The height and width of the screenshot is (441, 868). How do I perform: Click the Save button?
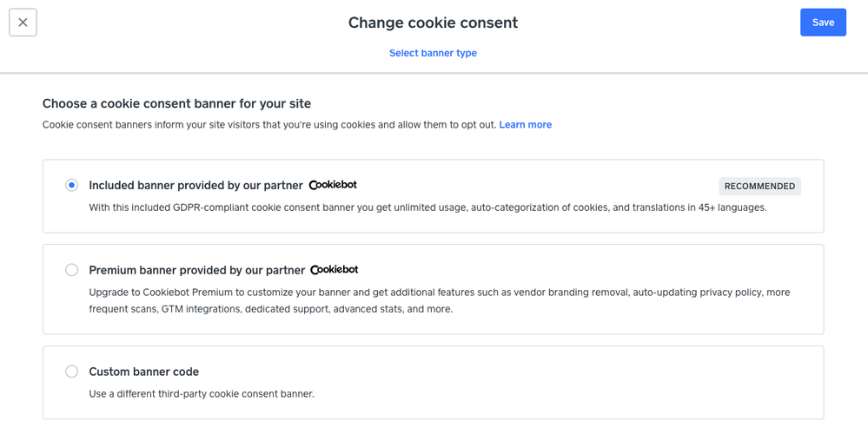coord(823,23)
